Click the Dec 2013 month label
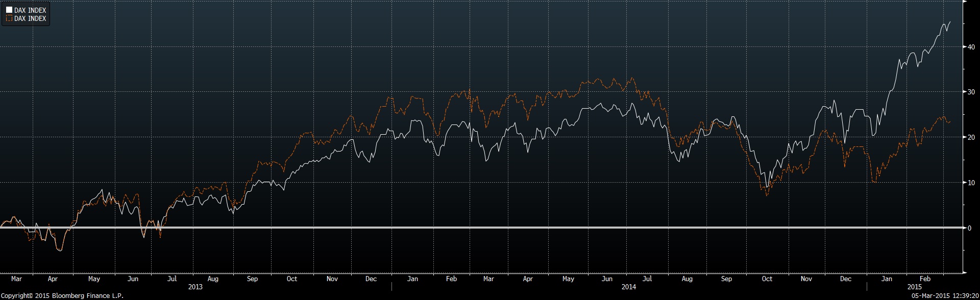 click(x=371, y=279)
